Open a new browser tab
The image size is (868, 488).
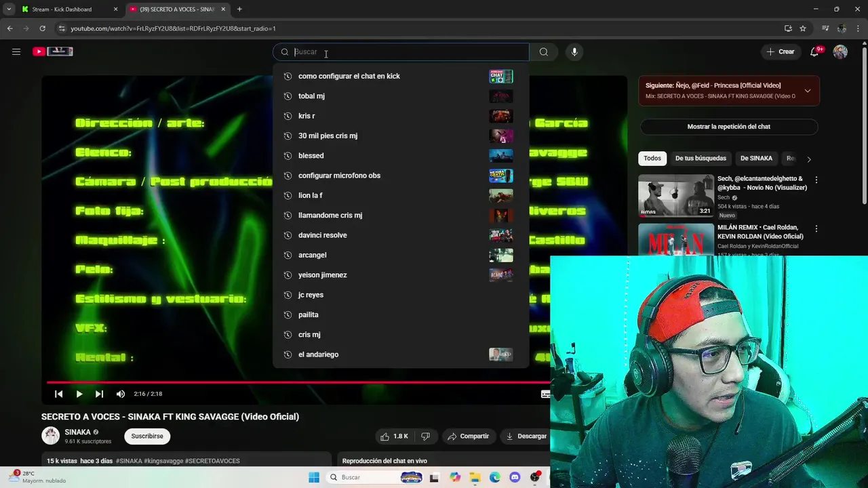pyautogui.click(x=239, y=9)
